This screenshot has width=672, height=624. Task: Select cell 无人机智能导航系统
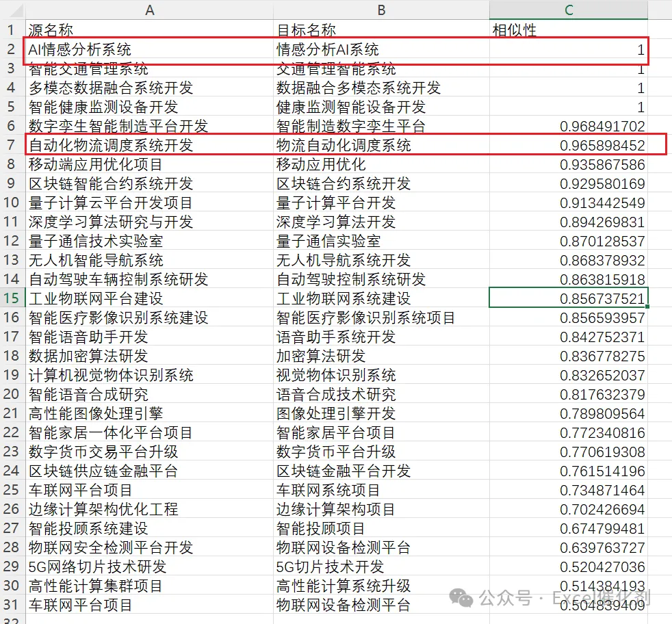pos(150,260)
